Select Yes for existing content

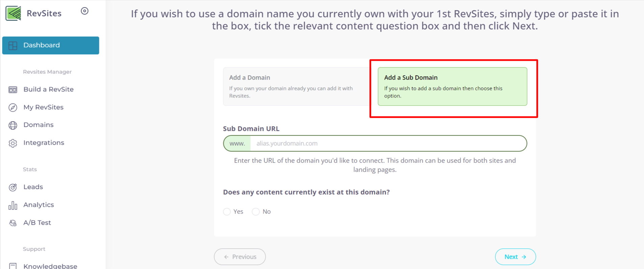[x=227, y=212]
